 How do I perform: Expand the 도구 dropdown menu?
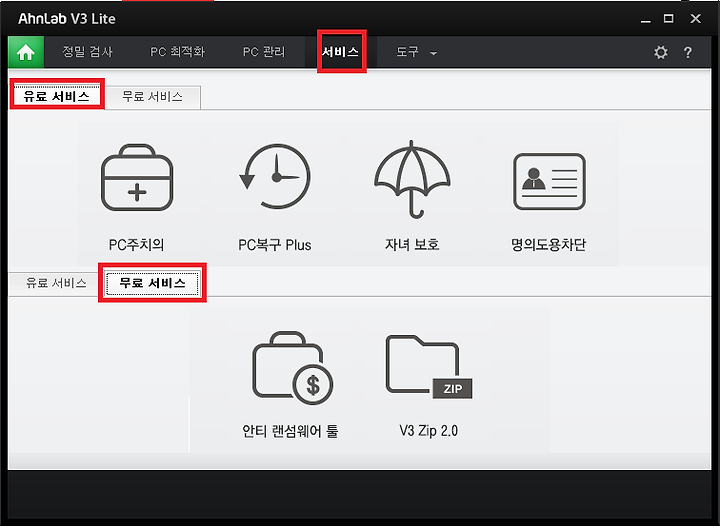tap(416, 52)
